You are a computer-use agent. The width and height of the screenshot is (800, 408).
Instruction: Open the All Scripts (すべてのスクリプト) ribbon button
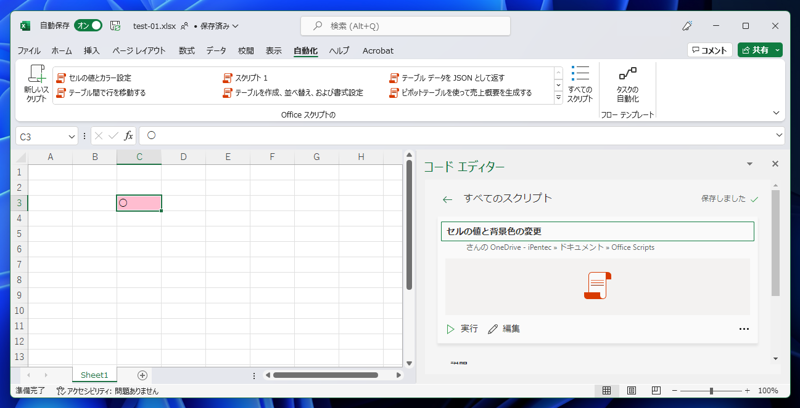pyautogui.click(x=580, y=84)
